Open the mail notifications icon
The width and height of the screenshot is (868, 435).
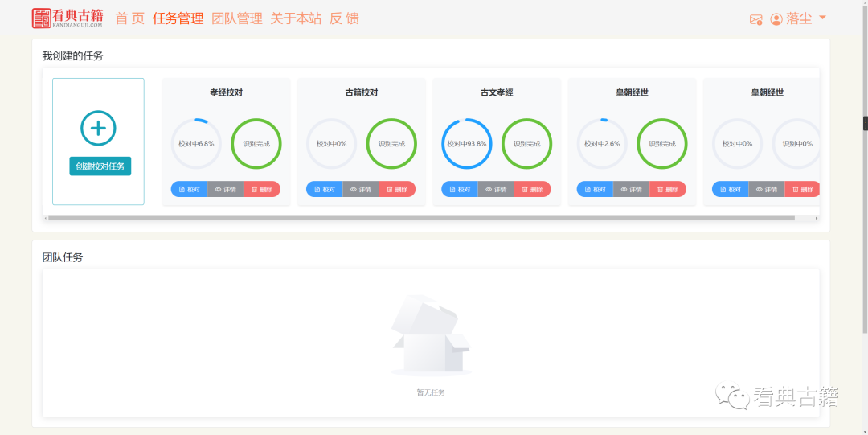click(x=755, y=20)
